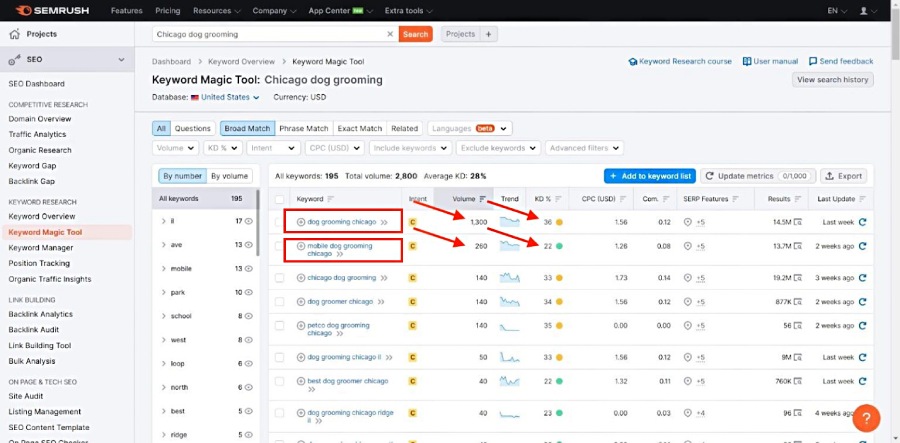Select the Questions tab
This screenshot has height=443, width=900.
click(193, 129)
